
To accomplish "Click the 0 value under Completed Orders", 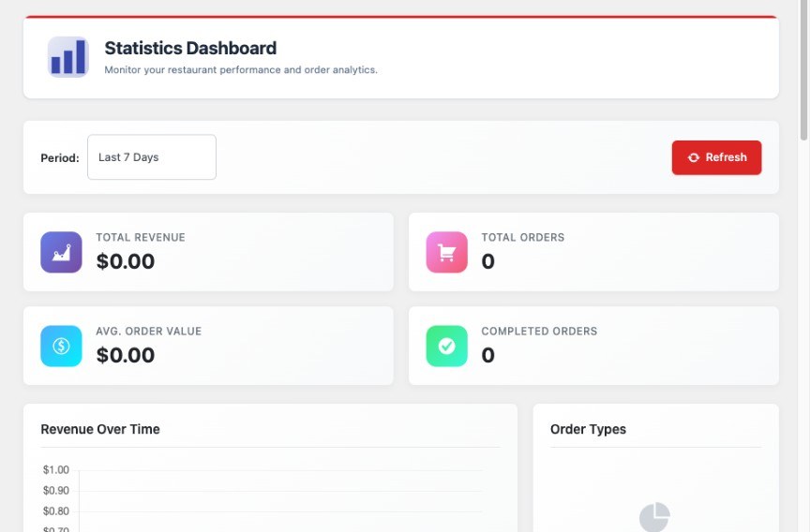I will pyautogui.click(x=488, y=355).
